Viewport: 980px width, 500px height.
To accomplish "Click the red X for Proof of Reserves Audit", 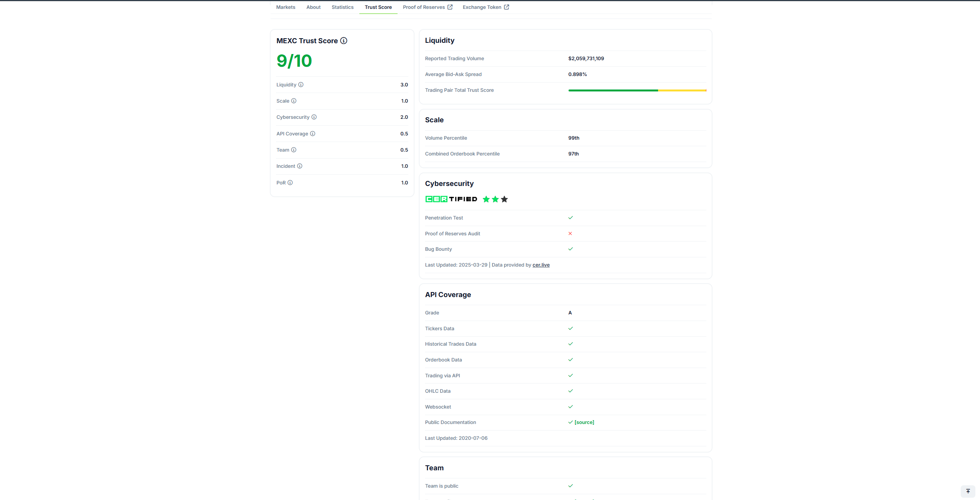I will coord(570,233).
